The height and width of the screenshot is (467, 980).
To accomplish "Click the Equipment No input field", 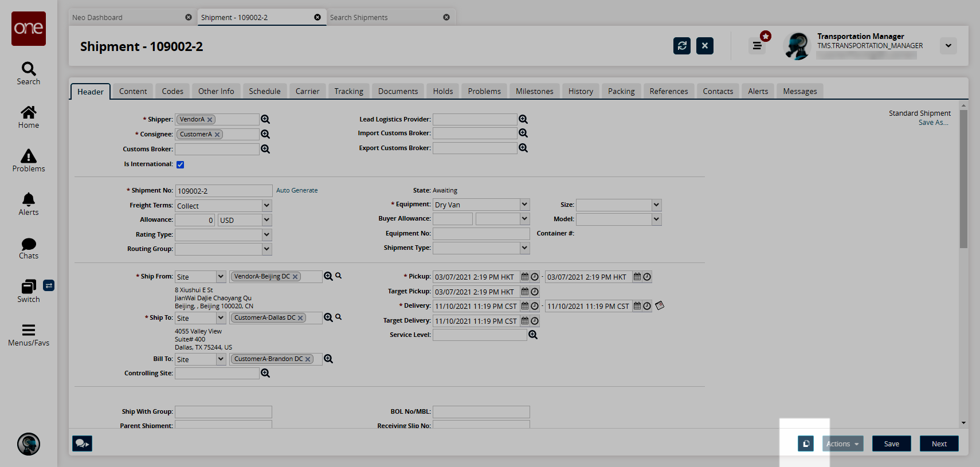I will 481,234.
